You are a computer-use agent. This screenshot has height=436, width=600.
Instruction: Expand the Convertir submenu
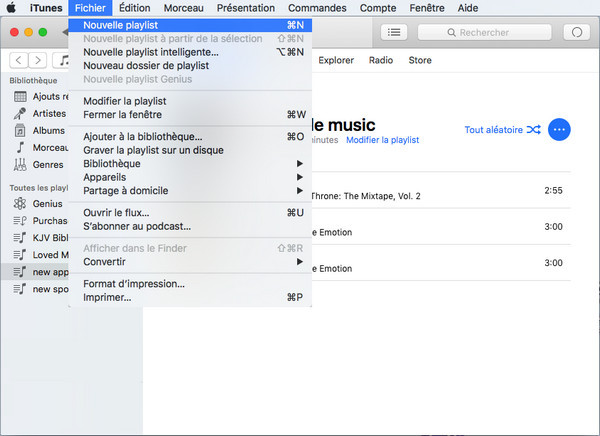pyautogui.click(x=190, y=262)
